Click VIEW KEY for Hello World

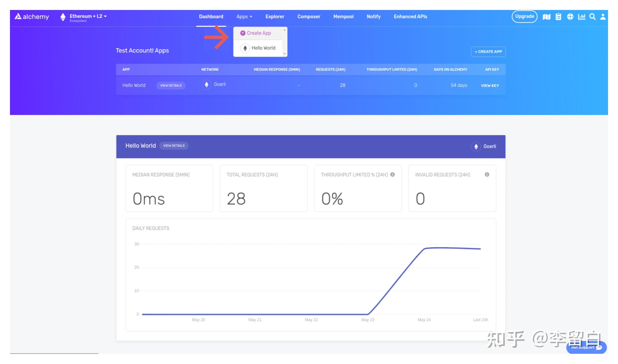tap(490, 85)
